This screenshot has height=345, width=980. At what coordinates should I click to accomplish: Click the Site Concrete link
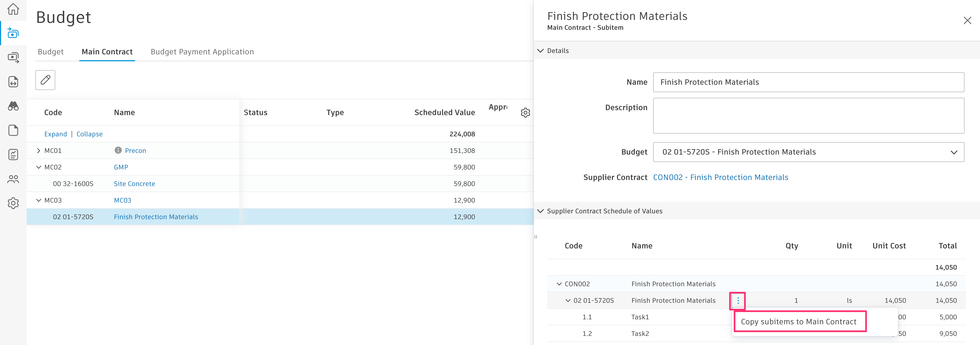point(134,184)
